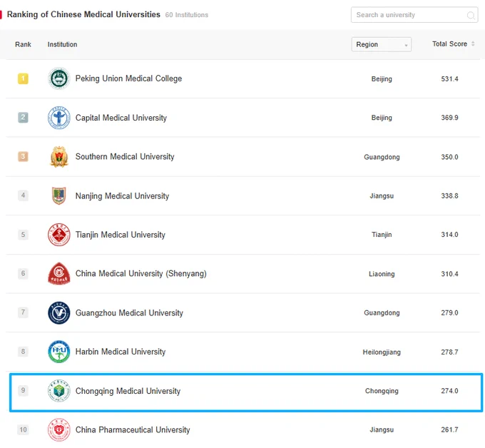This screenshot has height=448, width=485.
Task: Click the rank 10 badge
Action: tap(23, 429)
